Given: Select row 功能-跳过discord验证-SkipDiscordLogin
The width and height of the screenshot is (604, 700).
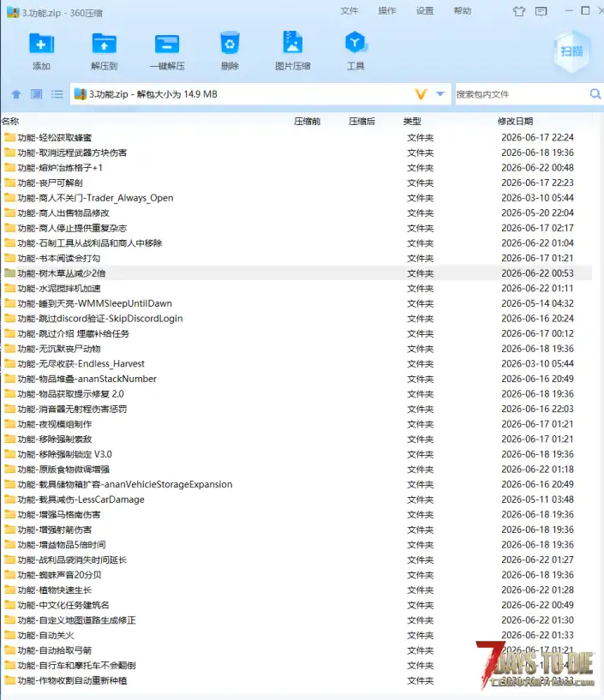Looking at the screenshot, I should 297,319.
